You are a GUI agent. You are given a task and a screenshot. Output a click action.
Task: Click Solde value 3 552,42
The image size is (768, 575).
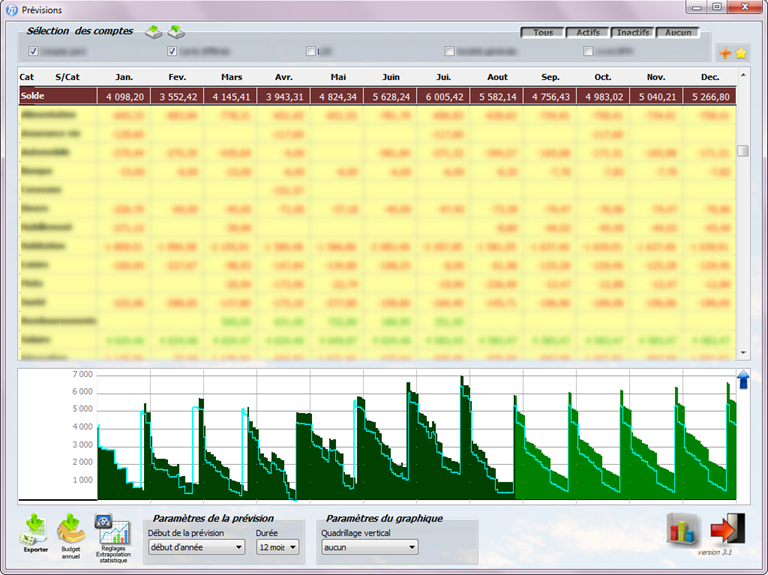[178, 97]
